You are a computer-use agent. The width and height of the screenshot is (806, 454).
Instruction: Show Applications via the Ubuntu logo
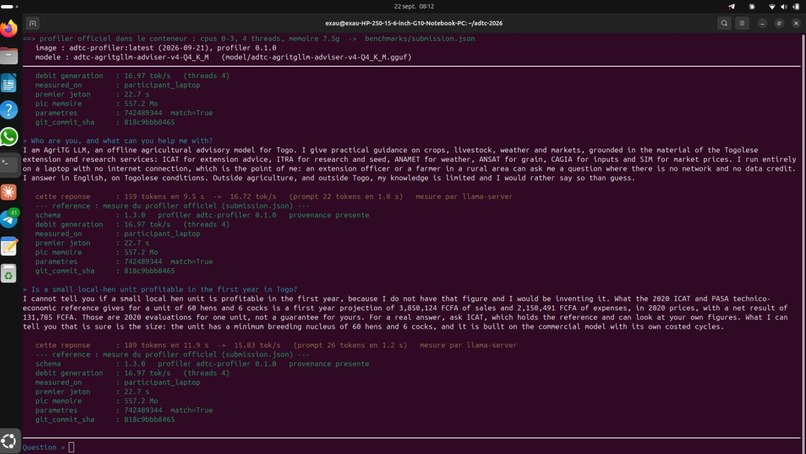click(9, 441)
